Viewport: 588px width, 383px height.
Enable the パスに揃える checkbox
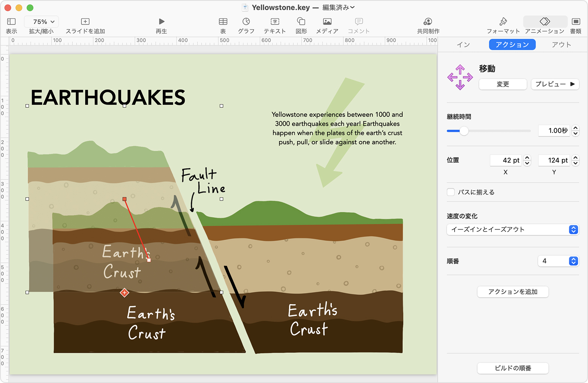(451, 192)
